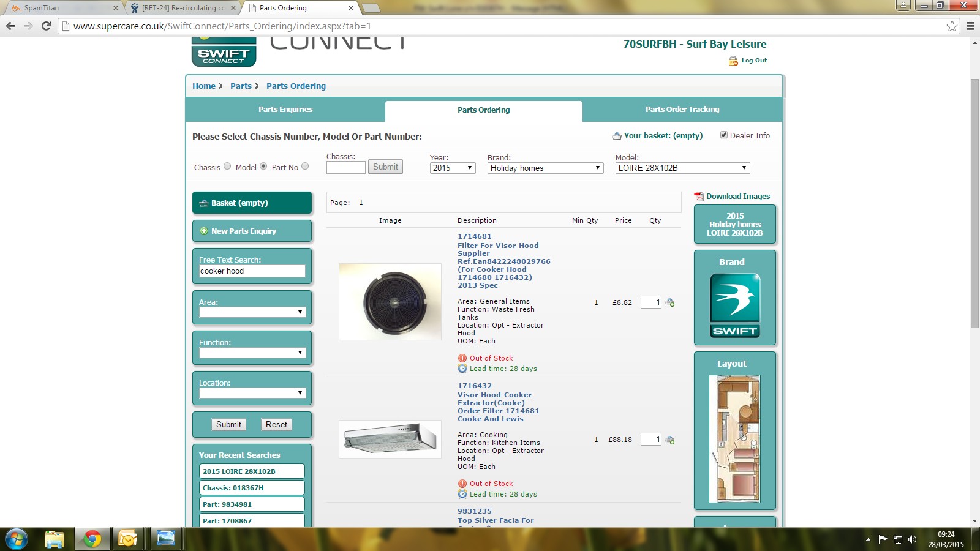This screenshot has height=551, width=980.
Task: Open recent search Part: 9834981
Action: (x=252, y=504)
